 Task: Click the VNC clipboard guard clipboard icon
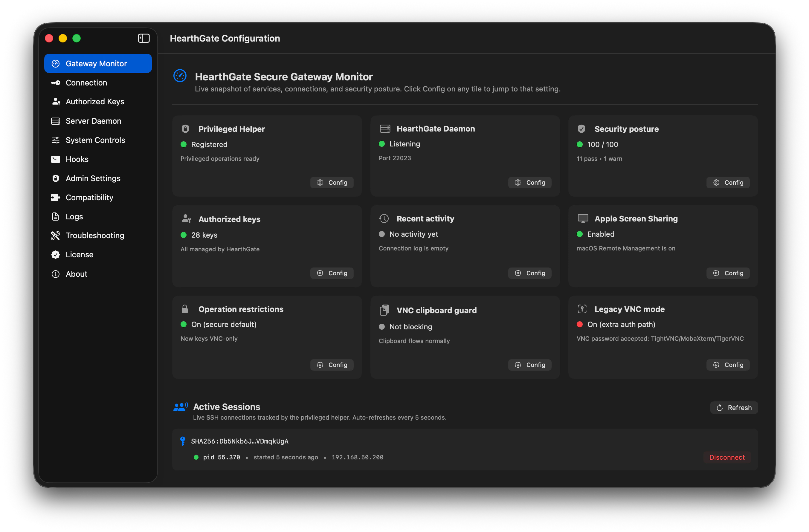(384, 310)
